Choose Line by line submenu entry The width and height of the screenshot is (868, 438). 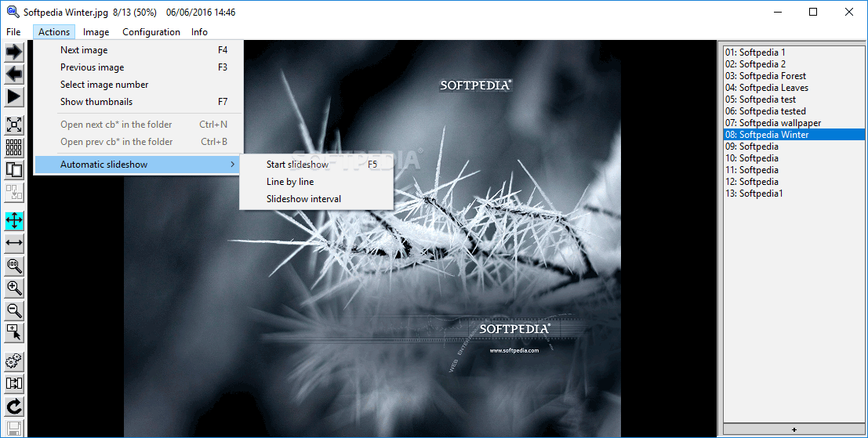316,182
